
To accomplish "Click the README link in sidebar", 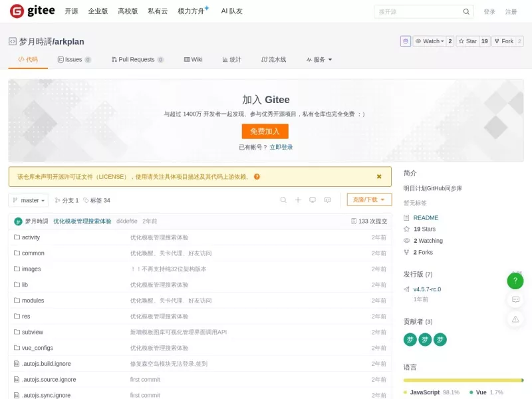I will (x=426, y=217).
